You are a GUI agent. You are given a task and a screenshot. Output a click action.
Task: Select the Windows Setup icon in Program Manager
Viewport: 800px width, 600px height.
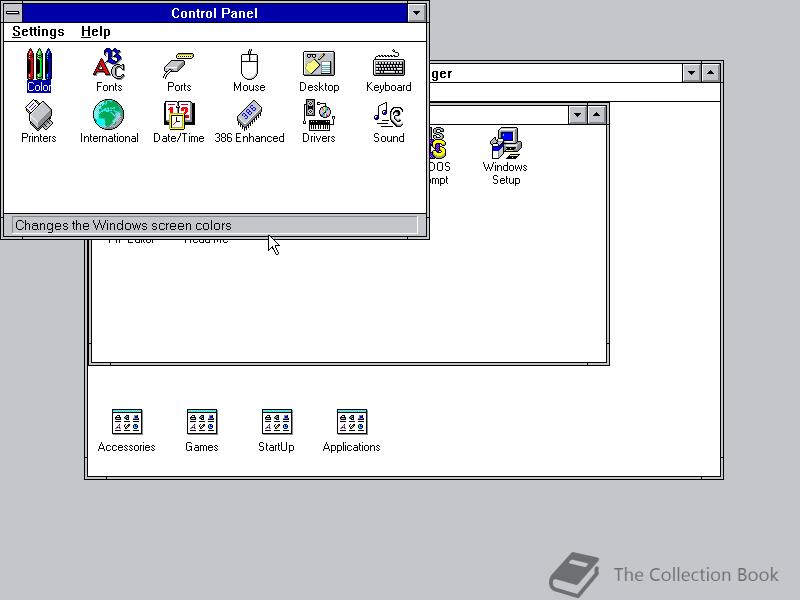point(505,156)
